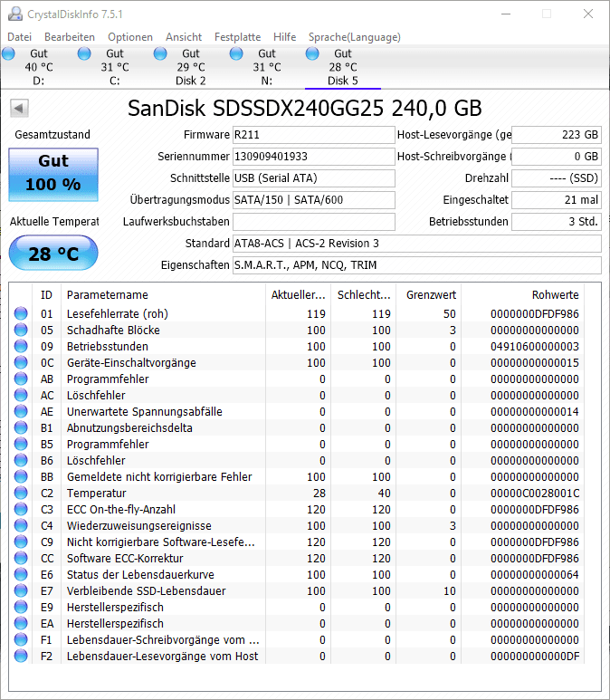Click status orb for C3 ECC On-the-fly-Anzahl
The image size is (610, 700).
[21, 509]
